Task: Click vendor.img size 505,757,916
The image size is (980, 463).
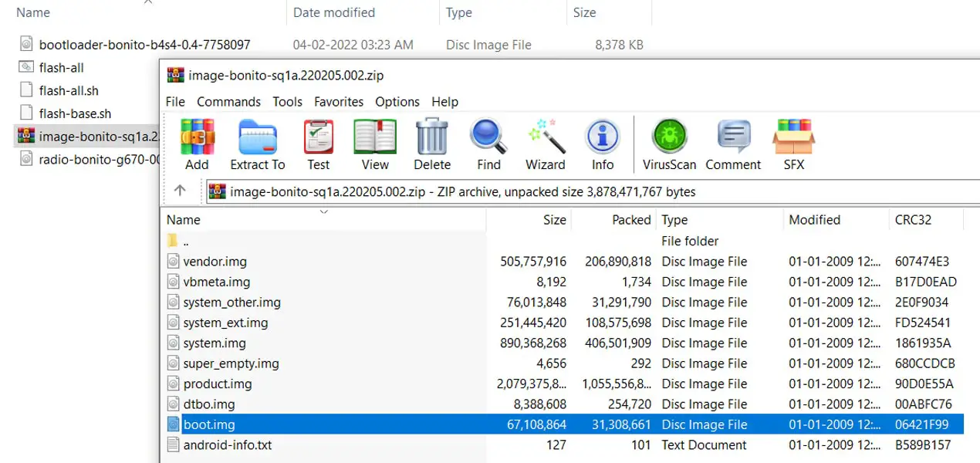Action: (533, 261)
